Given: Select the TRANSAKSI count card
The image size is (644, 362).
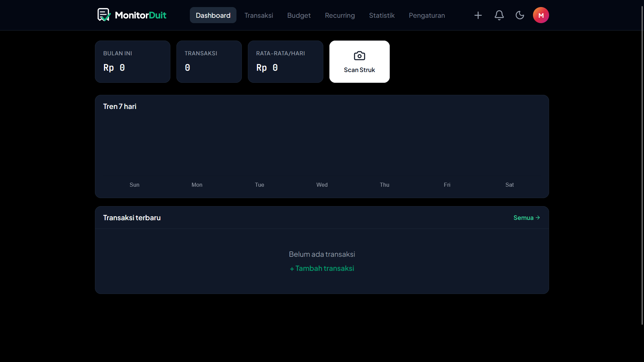Looking at the screenshot, I should pos(209,62).
